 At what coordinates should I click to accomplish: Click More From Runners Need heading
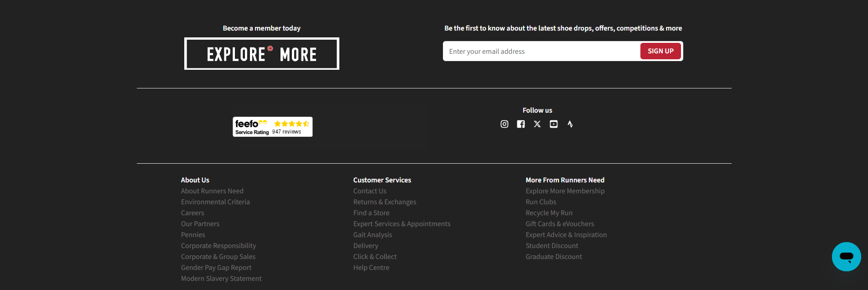click(x=565, y=180)
